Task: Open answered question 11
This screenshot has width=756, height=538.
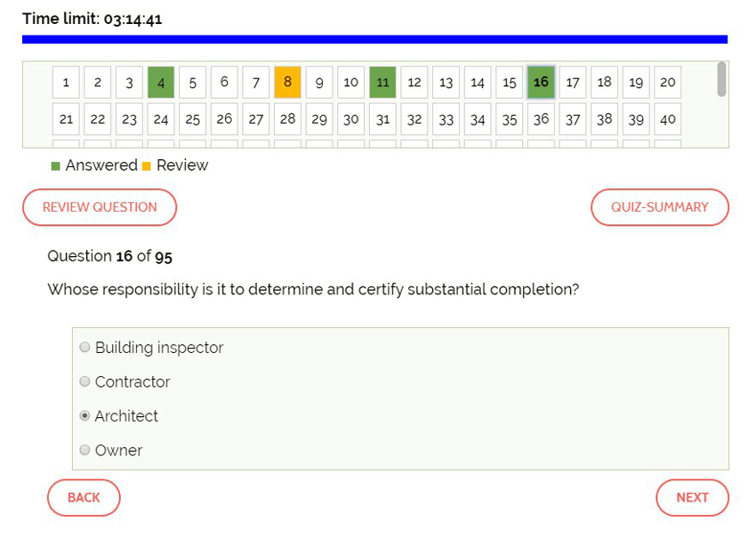Action: coord(382,83)
